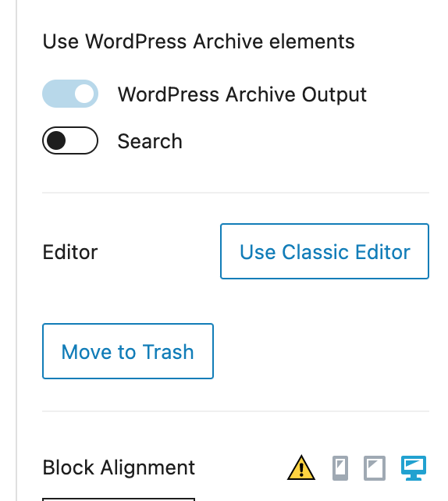
Task: Switch to the desktop monitor view icon
Action: (414, 467)
